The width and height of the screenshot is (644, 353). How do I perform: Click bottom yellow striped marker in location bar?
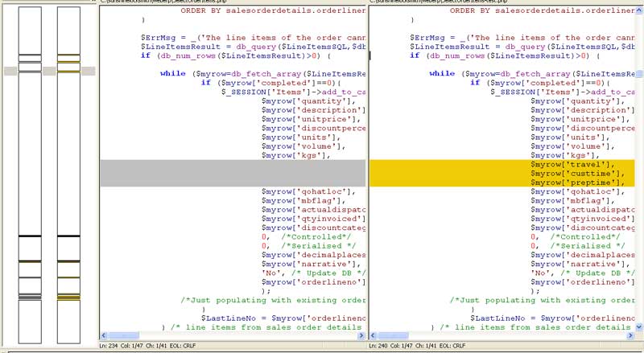pos(68,298)
